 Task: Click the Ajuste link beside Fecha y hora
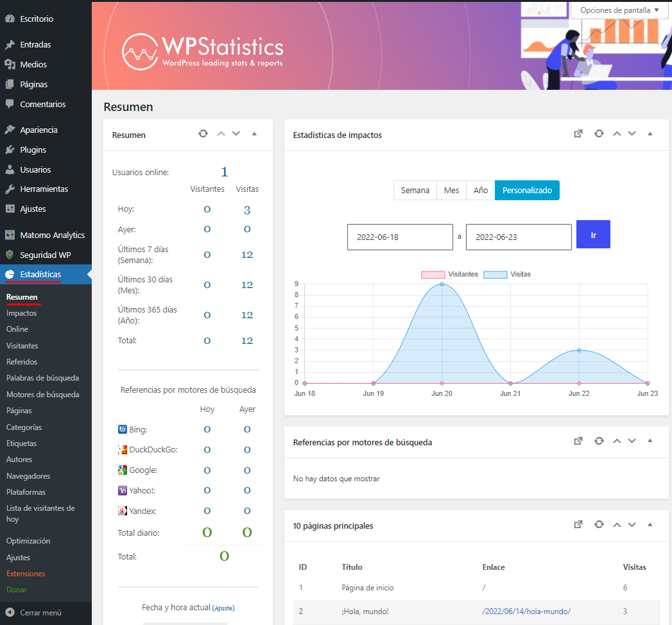[223, 608]
